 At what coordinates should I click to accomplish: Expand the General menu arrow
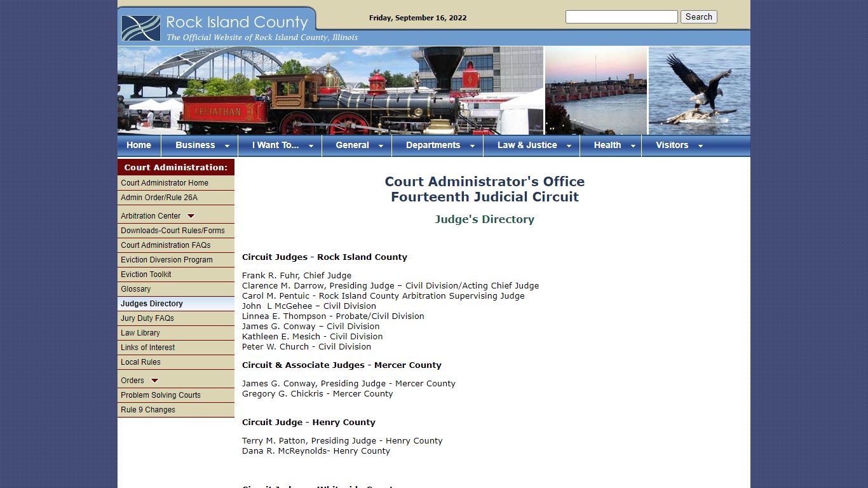tap(381, 146)
